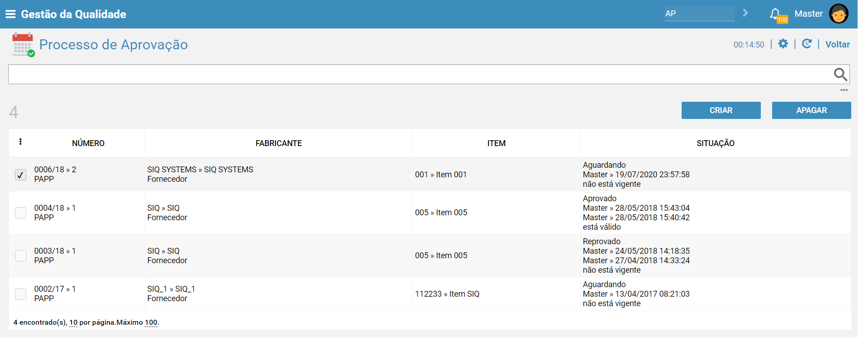Sort by SITUAÇÃO column header
Viewport: 868px width, 341px height.
(716, 143)
